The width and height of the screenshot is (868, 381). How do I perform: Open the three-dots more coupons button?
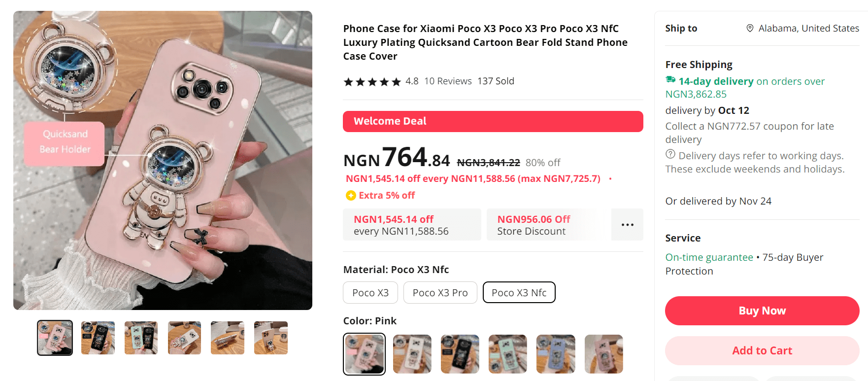click(627, 225)
